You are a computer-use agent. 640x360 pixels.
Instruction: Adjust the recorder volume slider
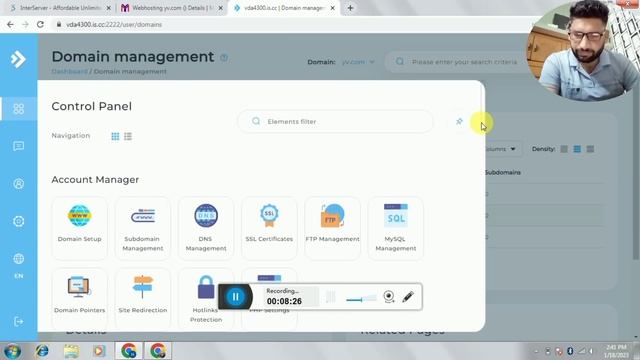361,299
